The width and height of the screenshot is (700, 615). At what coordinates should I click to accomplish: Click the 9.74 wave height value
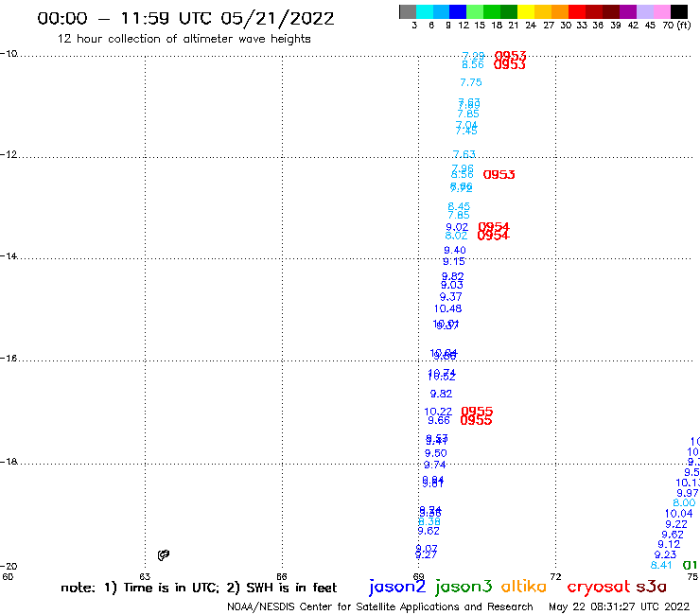(x=435, y=465)
